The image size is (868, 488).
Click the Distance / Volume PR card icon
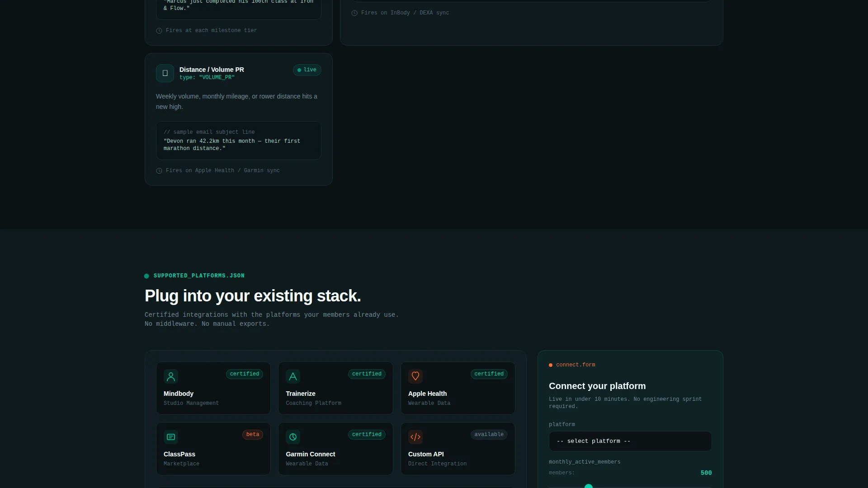click(x=165, y=73)
